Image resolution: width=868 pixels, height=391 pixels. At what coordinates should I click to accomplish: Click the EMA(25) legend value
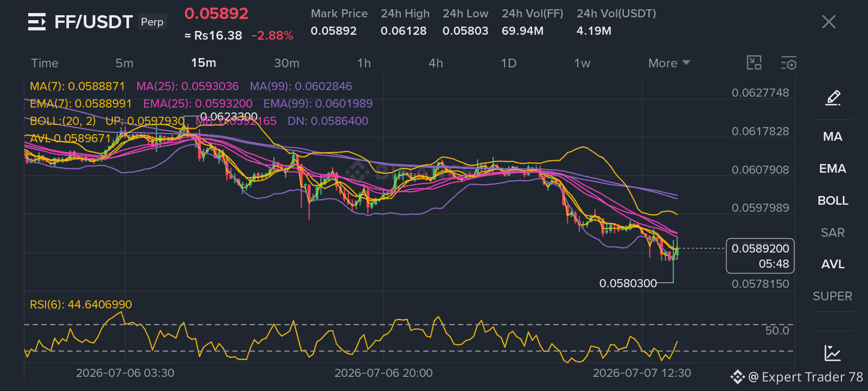coord(198,104)
